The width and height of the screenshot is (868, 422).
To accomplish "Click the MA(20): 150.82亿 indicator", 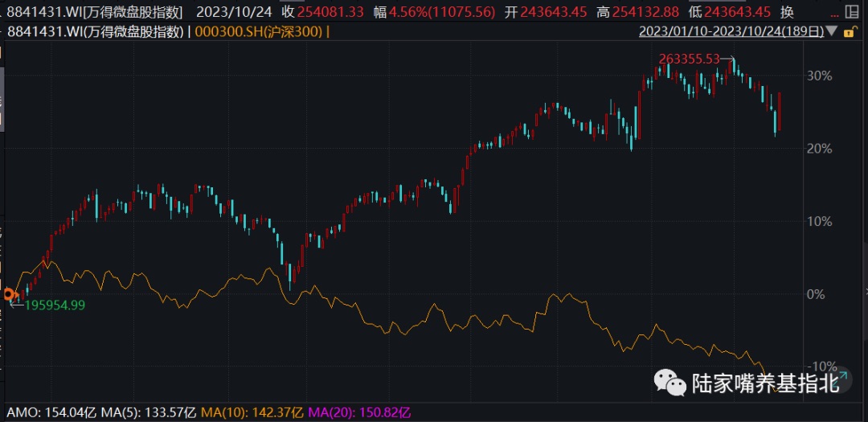I will coord(359,412).
